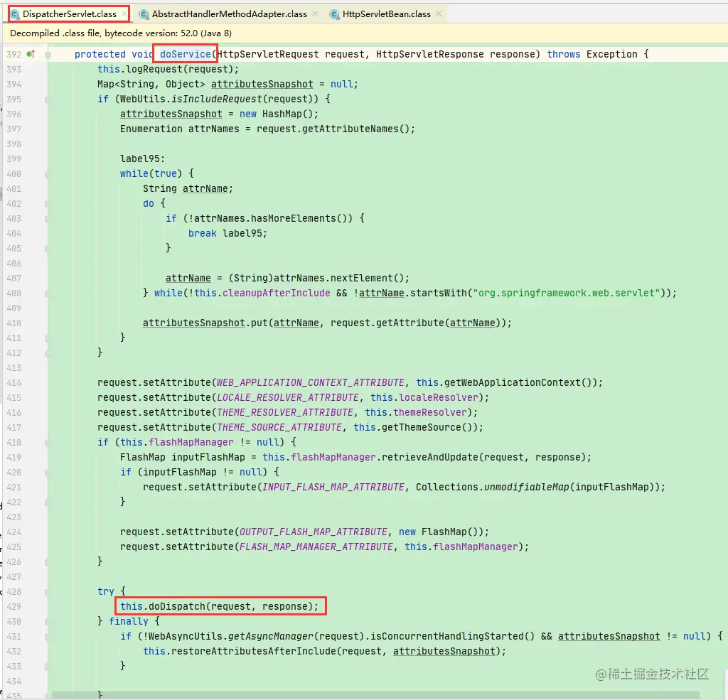Click OUTPUT_FLASH_MAP_ATTRIBUTE constant
The height and width of the screenshot is (700, 728).
pos(314,532)
